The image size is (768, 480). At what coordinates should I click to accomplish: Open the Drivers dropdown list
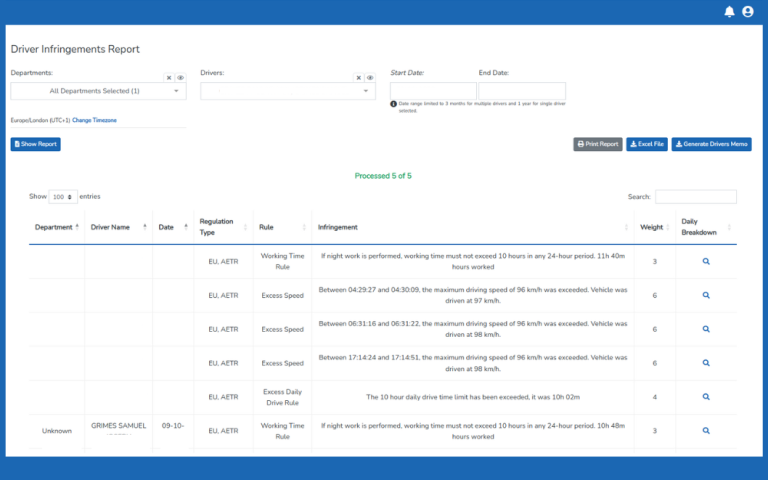click(x=287, y=91)
